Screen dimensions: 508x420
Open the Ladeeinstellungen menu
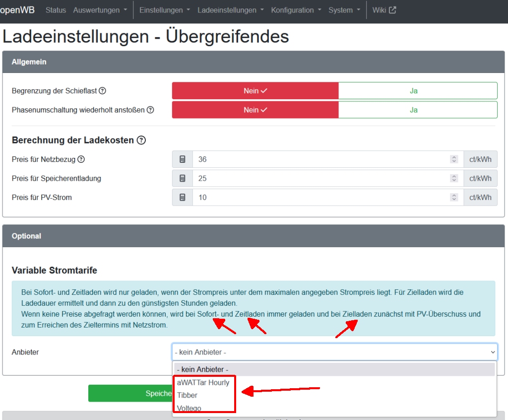pyautogui.click(x=231, y=10)
